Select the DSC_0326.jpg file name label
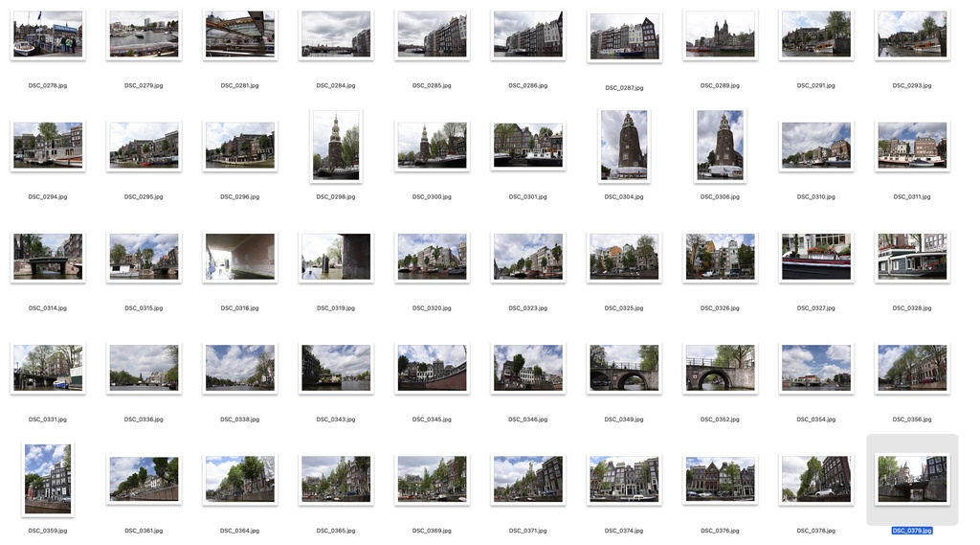This screenshot has height=545, width=980. [720, 307]
